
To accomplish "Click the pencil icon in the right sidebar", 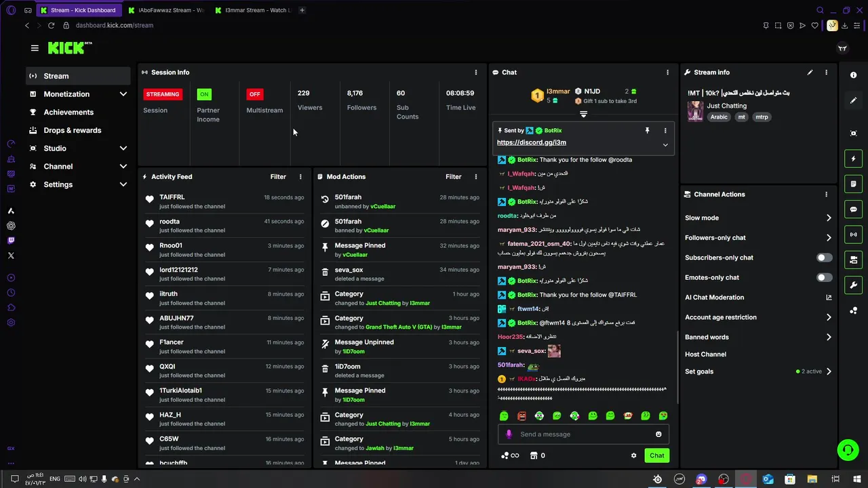I will pos(853,100).
